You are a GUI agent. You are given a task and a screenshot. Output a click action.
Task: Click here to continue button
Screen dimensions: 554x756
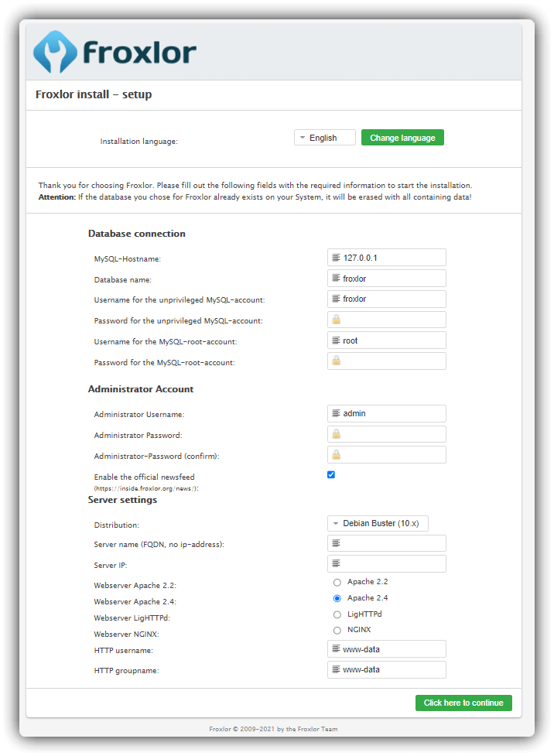pos(463,703)
